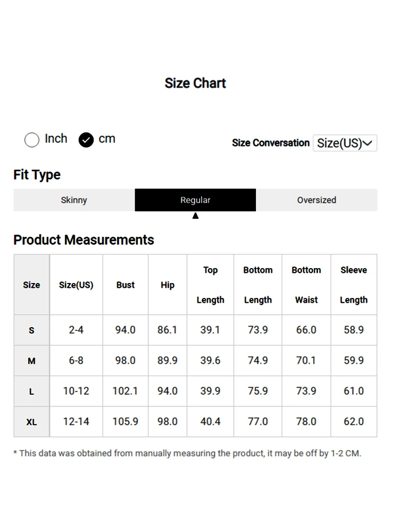
Task: Click the Hip column header
Action: tap(168, 285)
